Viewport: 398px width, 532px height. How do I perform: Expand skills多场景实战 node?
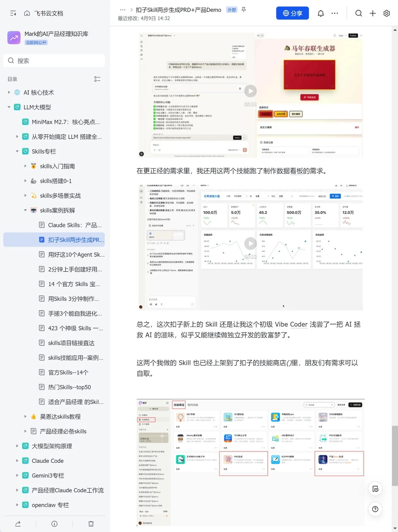pos(25,196)
